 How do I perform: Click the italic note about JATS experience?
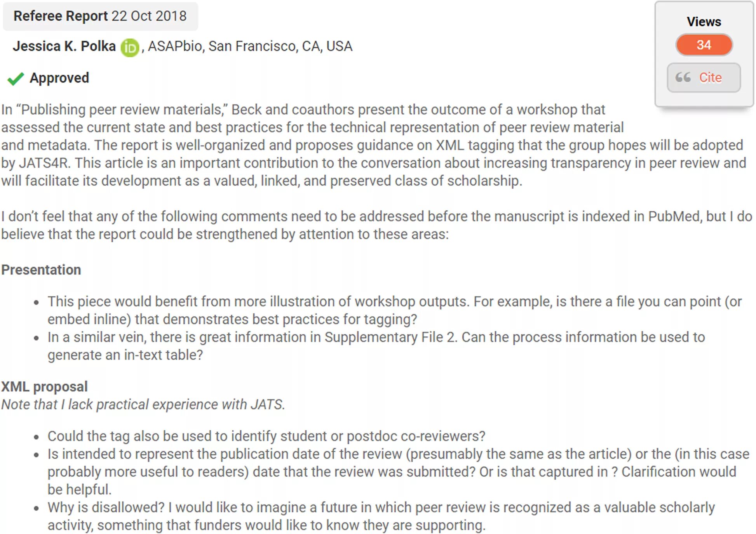143,404
